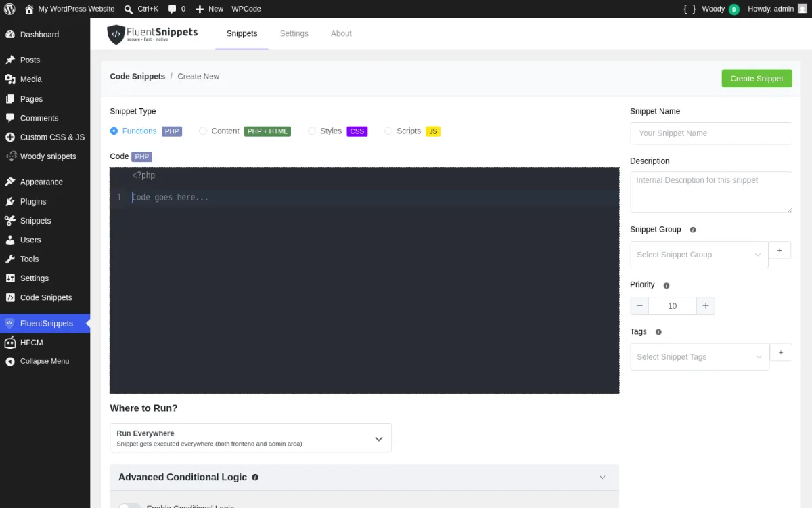Switch to the Settings tab
Screen dimensions: 812x508
pos(294,33)
